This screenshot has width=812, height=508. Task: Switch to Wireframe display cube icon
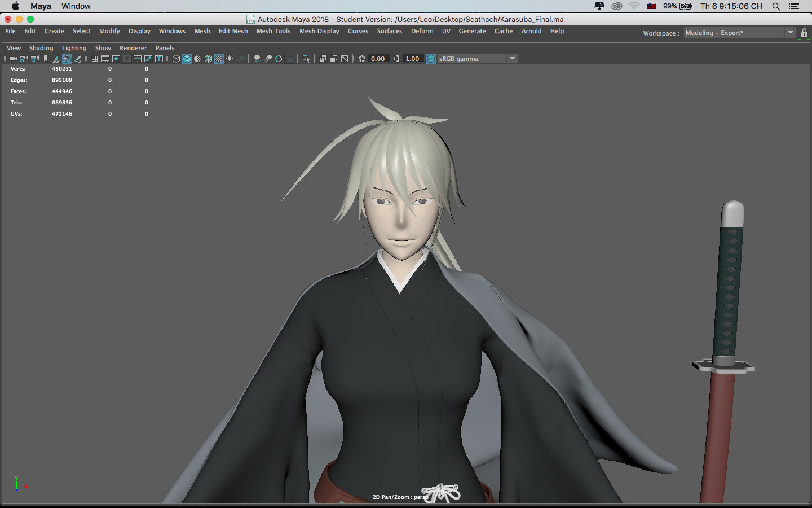coord(176,59)
